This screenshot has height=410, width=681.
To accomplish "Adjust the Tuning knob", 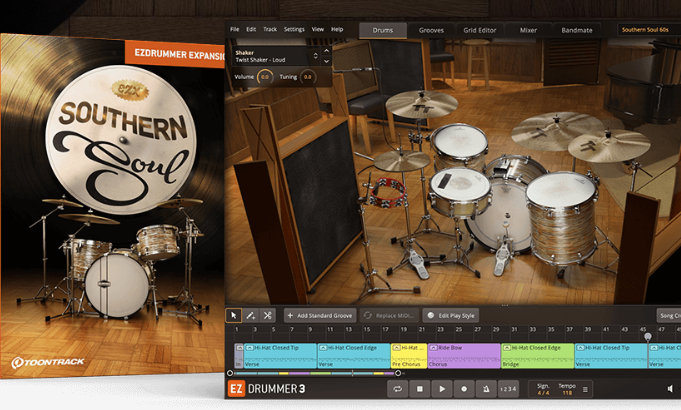I will 307,77.
